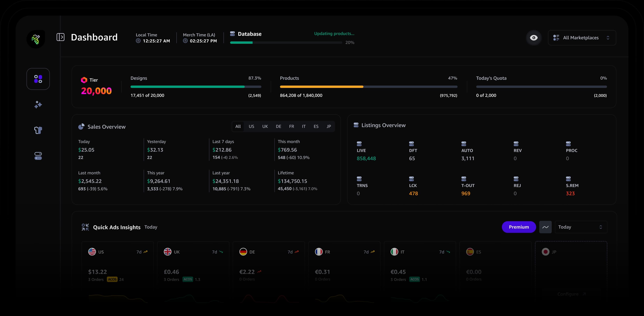644x316 pixels.
Task: Click the ACOS badge in IT card
Action: coord(414,279)
